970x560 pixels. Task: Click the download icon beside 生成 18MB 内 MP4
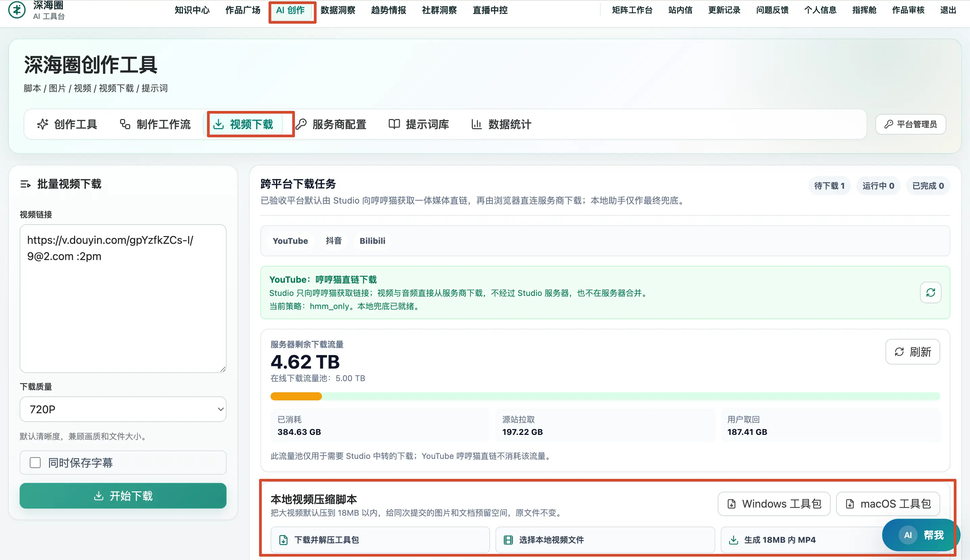(x=734, y=540)
